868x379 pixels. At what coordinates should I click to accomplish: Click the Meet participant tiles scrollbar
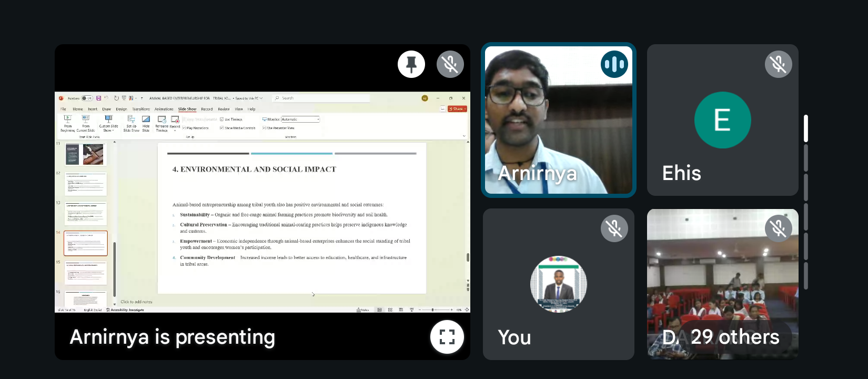pos(806,202)
